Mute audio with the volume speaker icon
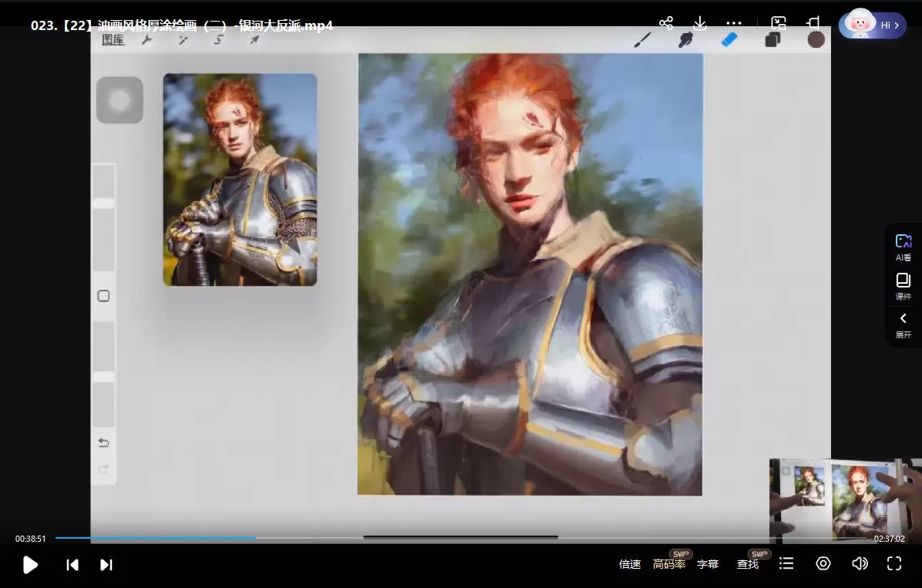Screen dimensions: 922x588 click(860, 564)
